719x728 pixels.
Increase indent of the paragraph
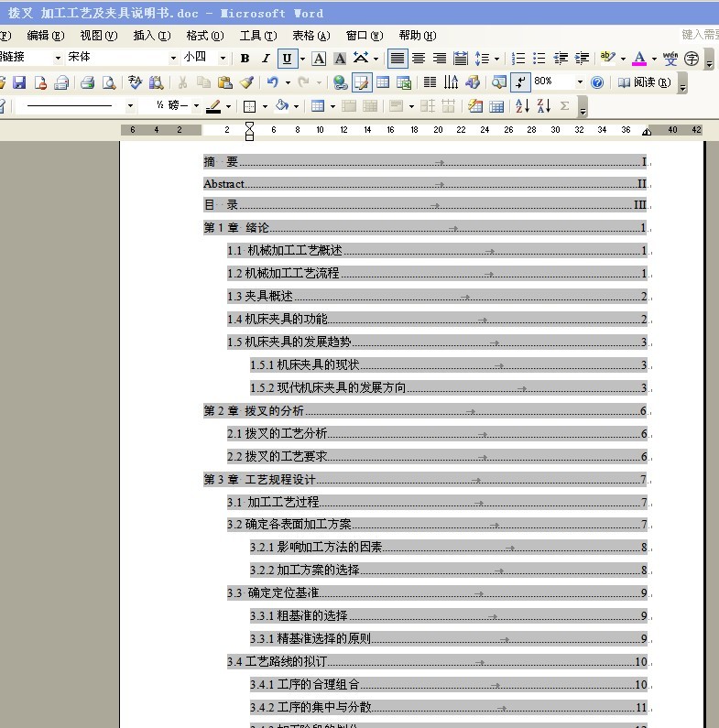coord(582,59)
